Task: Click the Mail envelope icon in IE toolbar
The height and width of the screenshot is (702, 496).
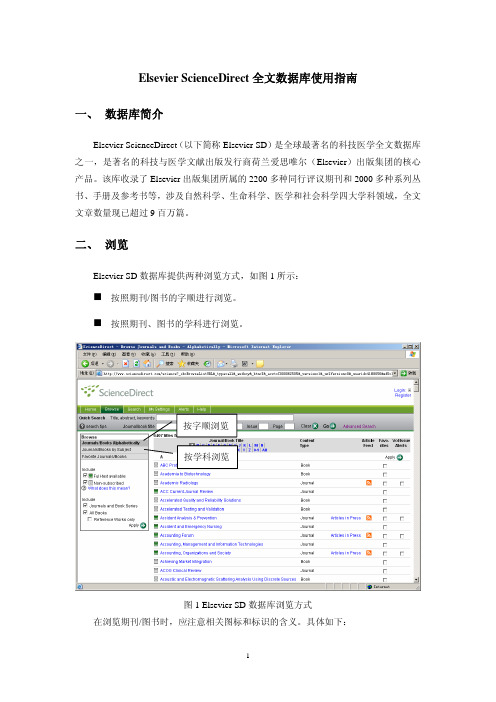Action: (x=221, y=364)
